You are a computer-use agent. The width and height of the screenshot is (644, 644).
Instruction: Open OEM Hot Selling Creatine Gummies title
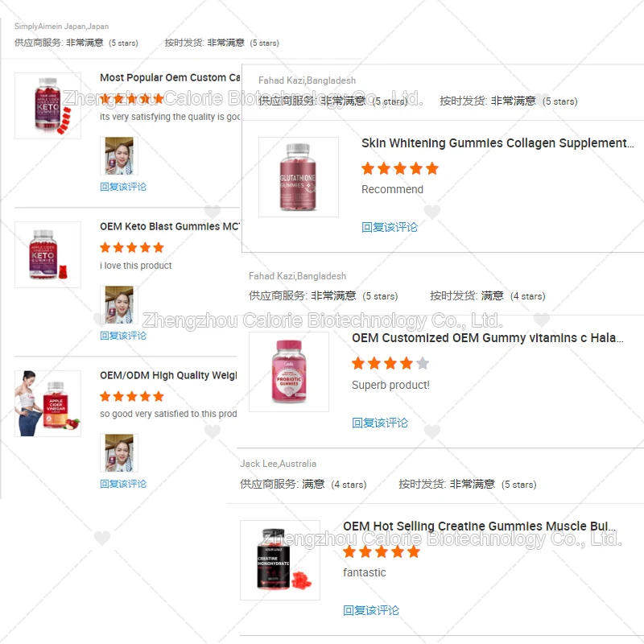(479, 526)
